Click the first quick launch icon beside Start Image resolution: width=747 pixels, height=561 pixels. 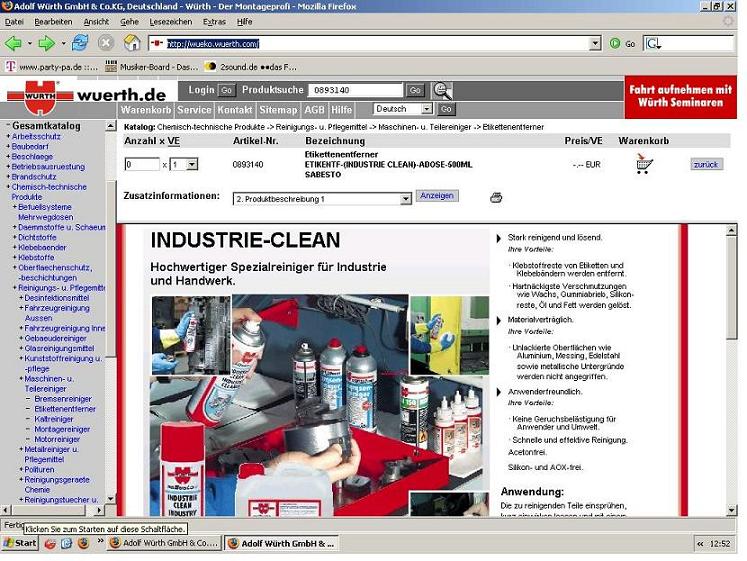[50, 543]
